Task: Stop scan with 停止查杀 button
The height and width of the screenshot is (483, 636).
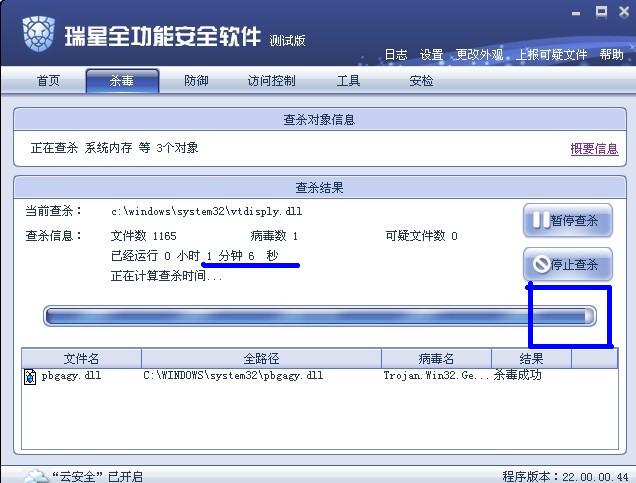Action: [x=567, y=264]
